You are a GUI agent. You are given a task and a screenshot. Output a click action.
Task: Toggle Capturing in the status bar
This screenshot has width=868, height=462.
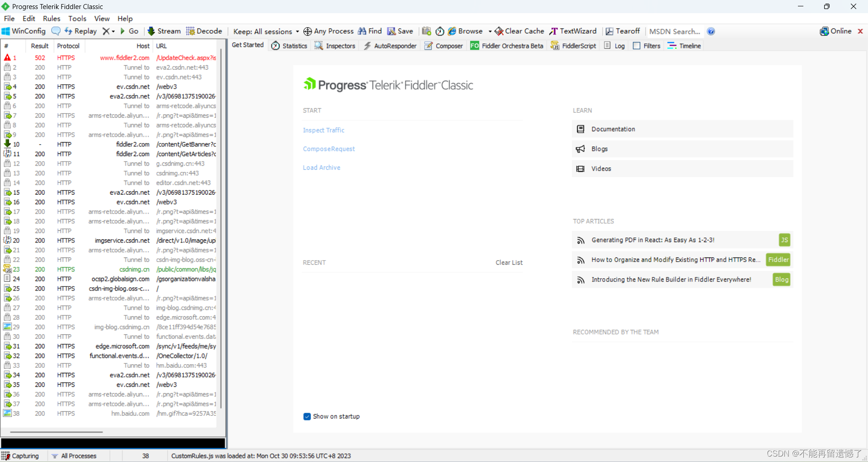(x=21, y=456)
